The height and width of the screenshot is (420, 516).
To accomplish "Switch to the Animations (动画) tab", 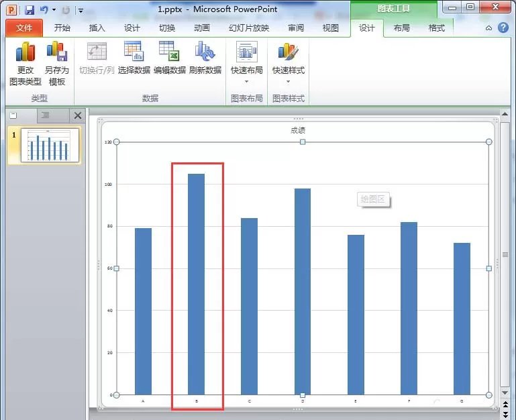I will [x=202, y=28].
